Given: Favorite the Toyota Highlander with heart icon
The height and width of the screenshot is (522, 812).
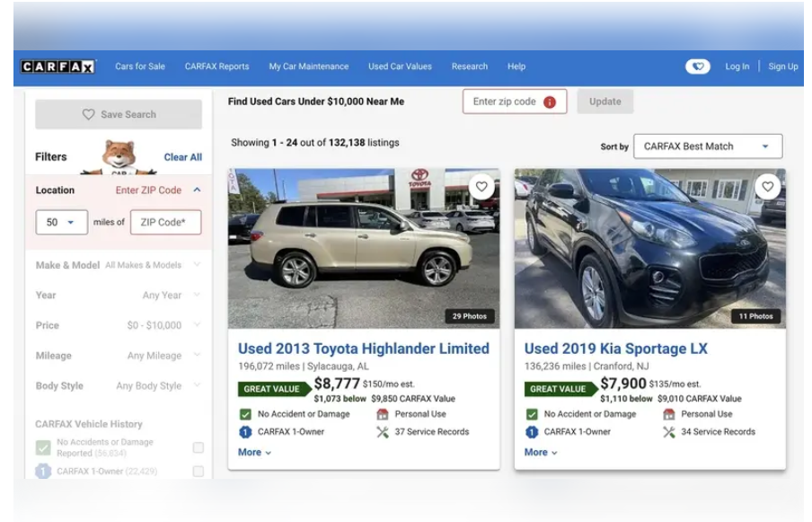Looking at the screenshot, I should pyautogui.click(x=482, y=187).
